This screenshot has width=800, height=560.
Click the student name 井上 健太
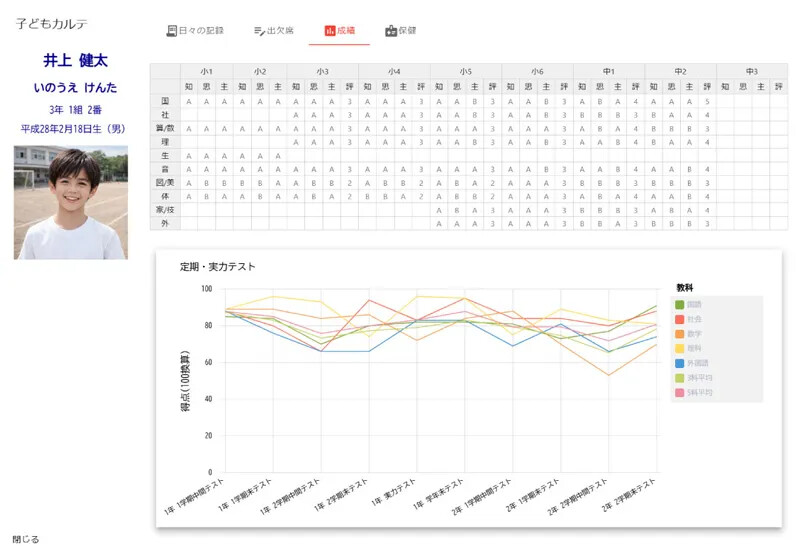(x=69, y=61)
